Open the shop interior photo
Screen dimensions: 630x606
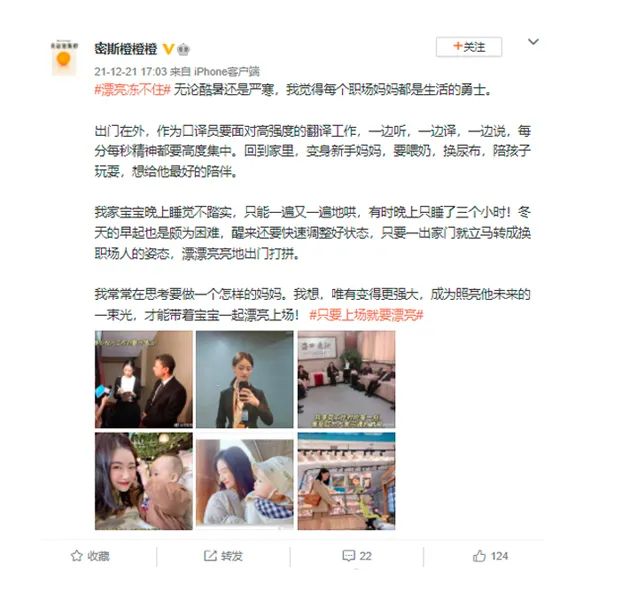346,481
